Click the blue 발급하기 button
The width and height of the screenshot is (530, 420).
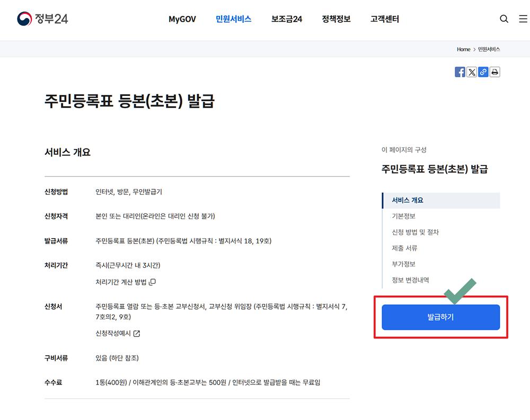pos(440,317)
